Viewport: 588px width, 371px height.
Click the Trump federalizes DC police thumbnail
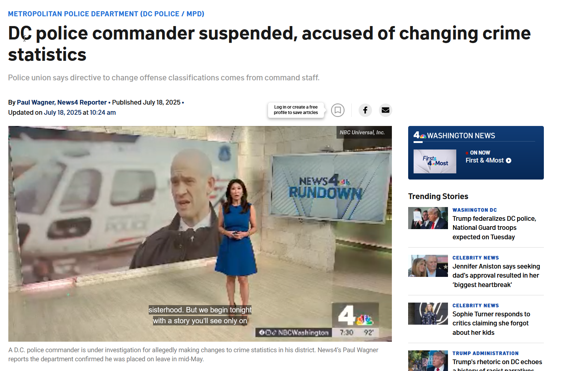pos(428,218)
